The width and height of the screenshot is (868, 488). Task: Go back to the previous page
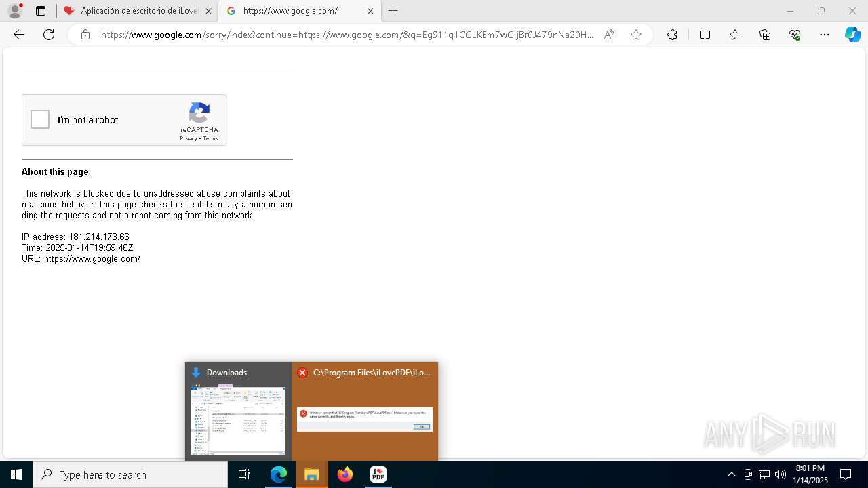click(x=19, y=35)
